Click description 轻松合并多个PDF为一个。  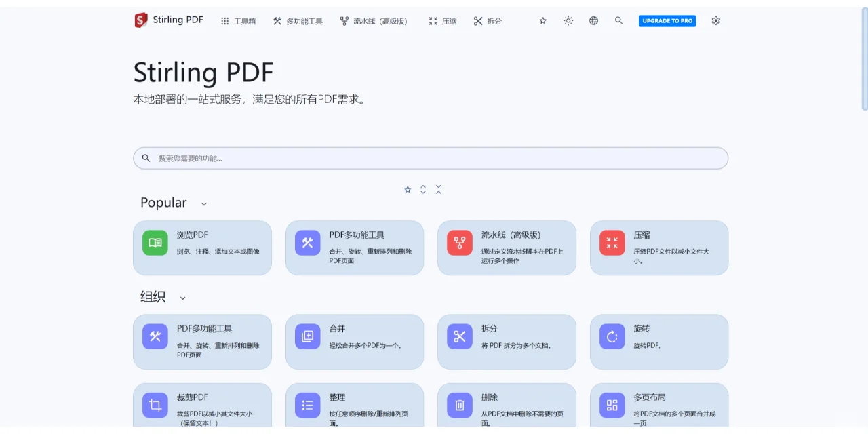coord(366,345)
